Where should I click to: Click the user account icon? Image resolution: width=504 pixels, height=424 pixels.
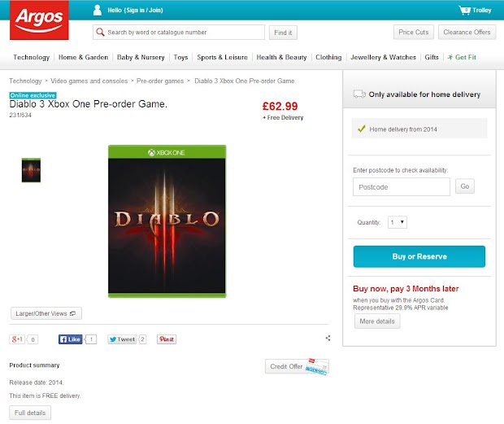pyautogui.click(x=98, y=11)
